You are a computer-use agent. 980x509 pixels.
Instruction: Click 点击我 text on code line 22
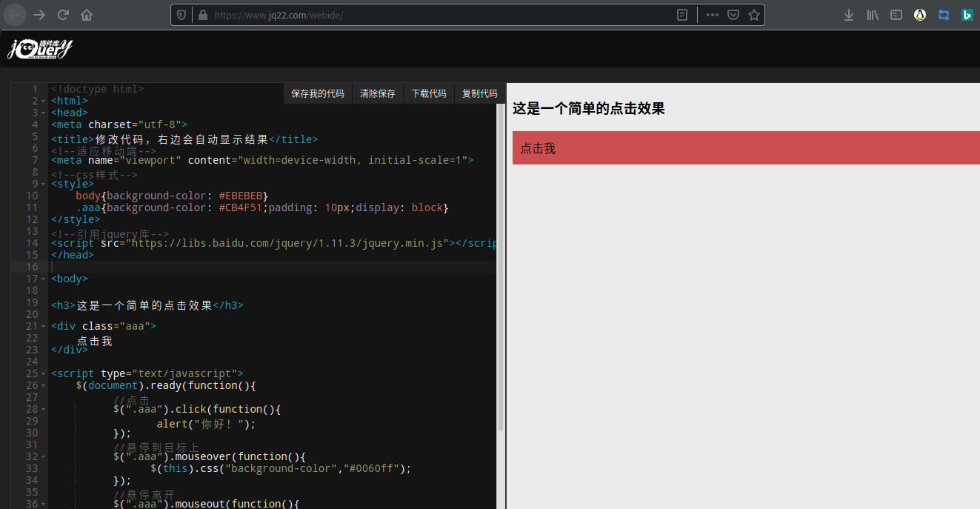[95, 341]
